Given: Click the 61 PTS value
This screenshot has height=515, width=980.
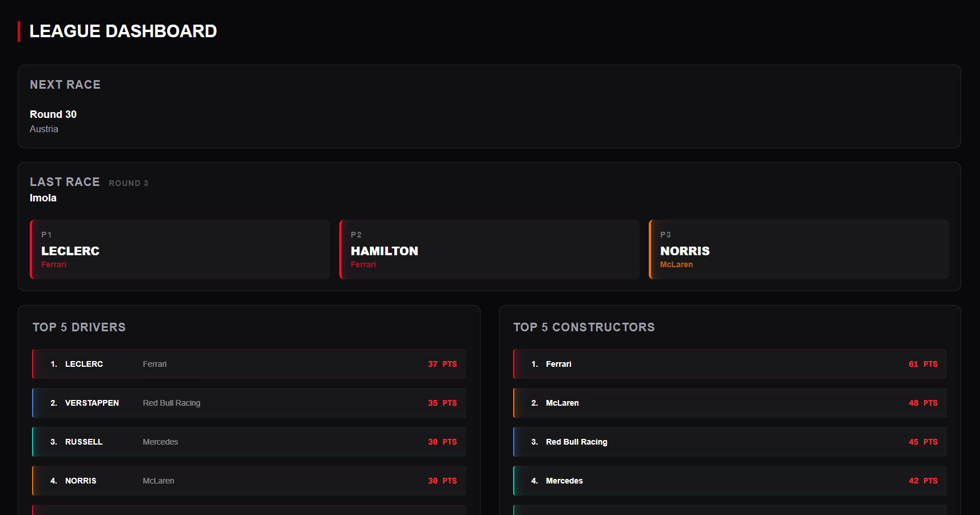Looking at the screenshot, I should click(923, 364).
